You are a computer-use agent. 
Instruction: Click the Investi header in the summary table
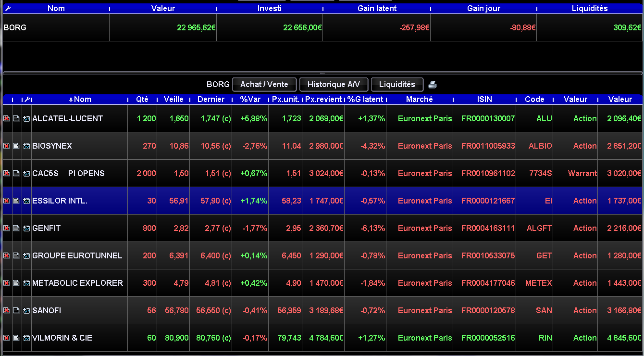click(270, 8)
